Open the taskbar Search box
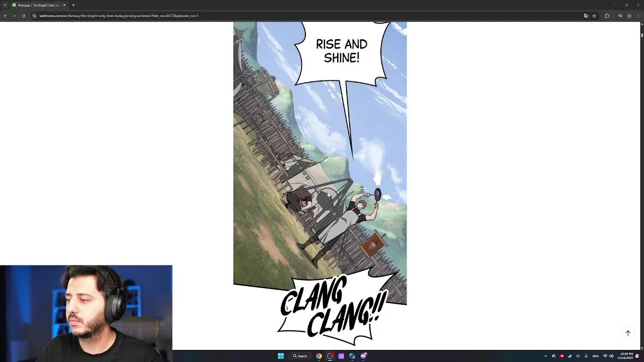The width and height of the screenshot is (644, 362). (x=300, y=356)
